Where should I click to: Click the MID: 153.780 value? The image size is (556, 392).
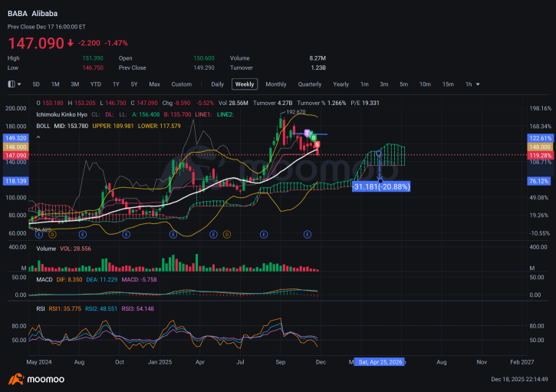(x=71, y=126)
